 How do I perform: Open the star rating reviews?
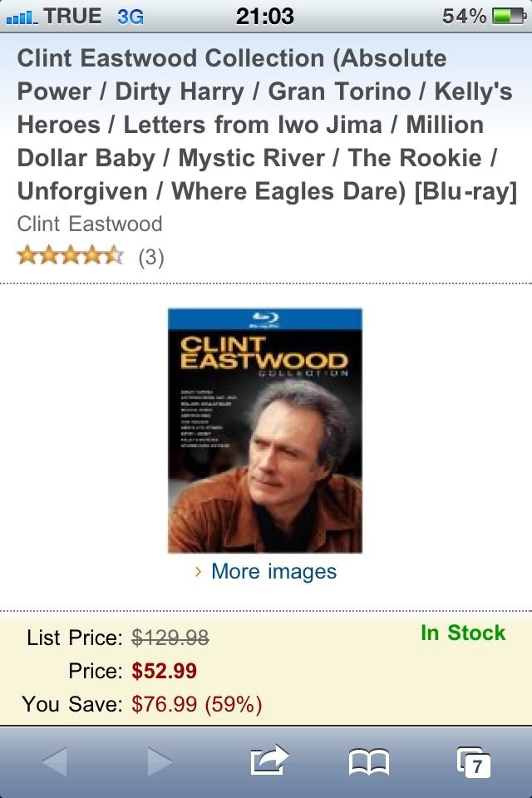click(x=71, y=255)
